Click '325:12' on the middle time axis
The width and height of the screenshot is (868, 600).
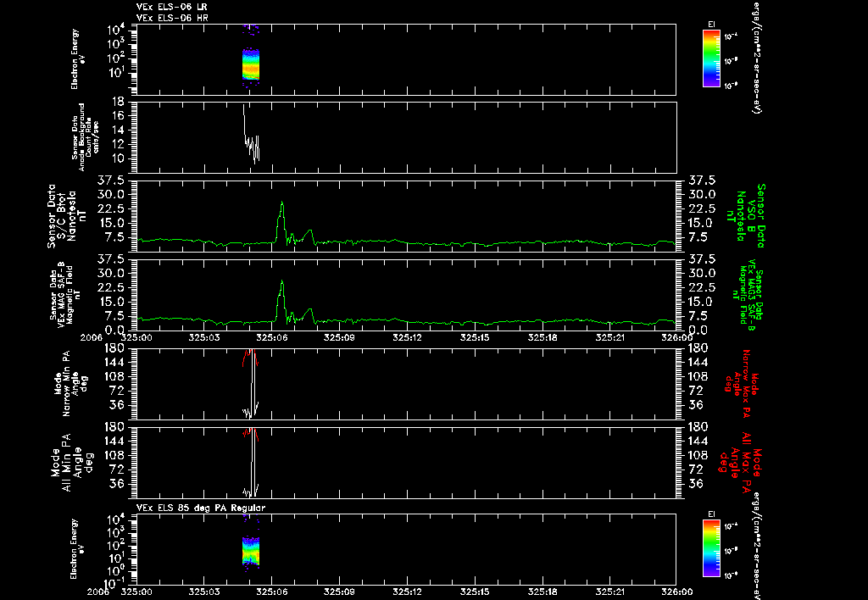tap(407, 337)
